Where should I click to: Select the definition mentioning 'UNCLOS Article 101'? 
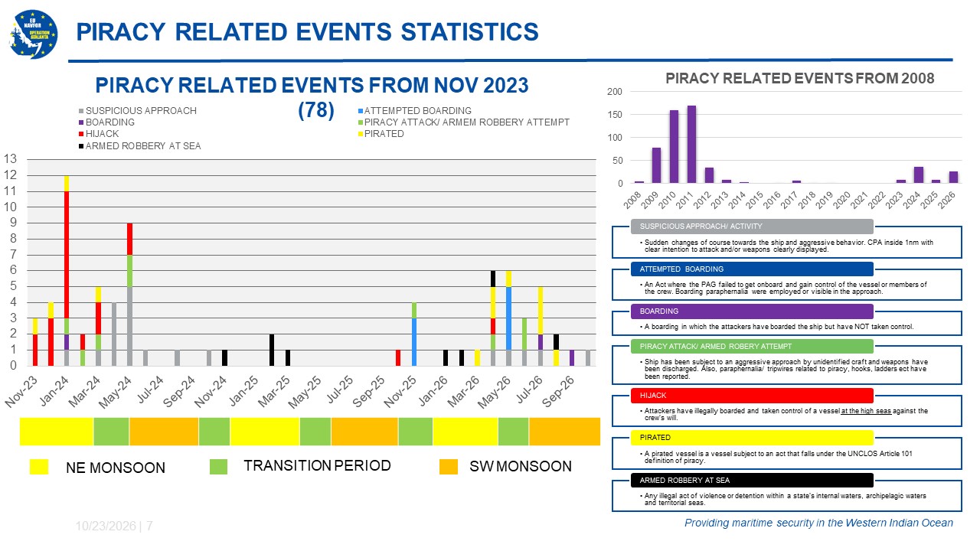776,457
